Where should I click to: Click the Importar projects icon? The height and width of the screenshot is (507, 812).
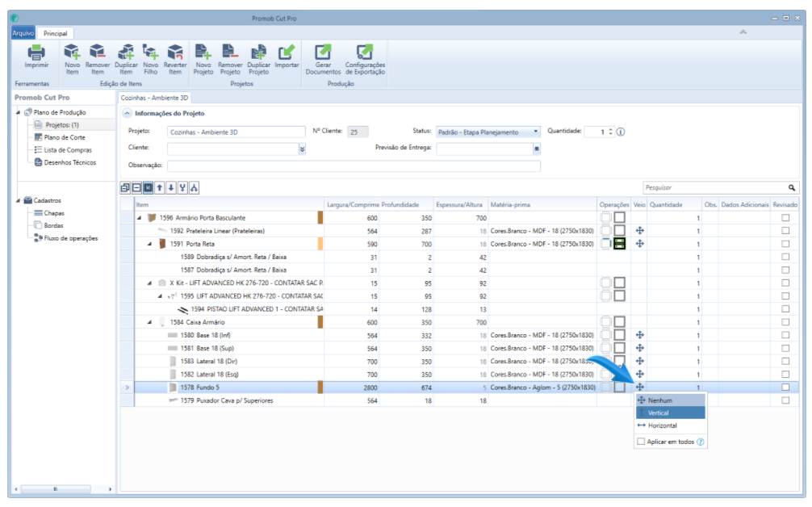point(287,53)
